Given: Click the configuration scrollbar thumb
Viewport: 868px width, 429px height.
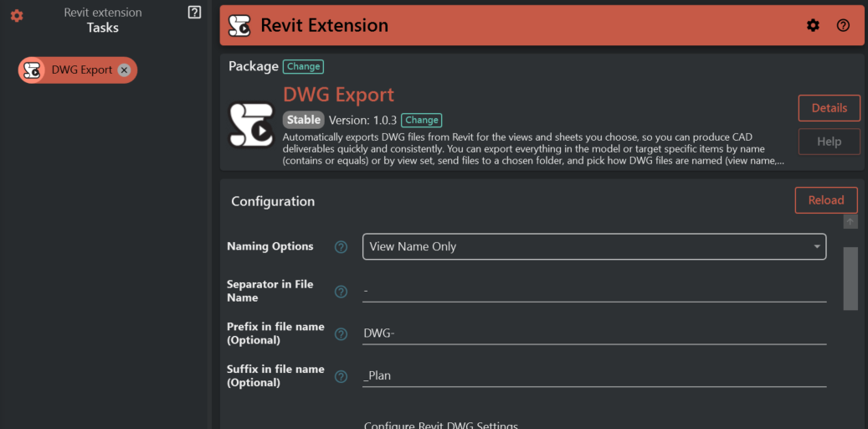Looking at the screenshot, I should [x=850, y=279].
